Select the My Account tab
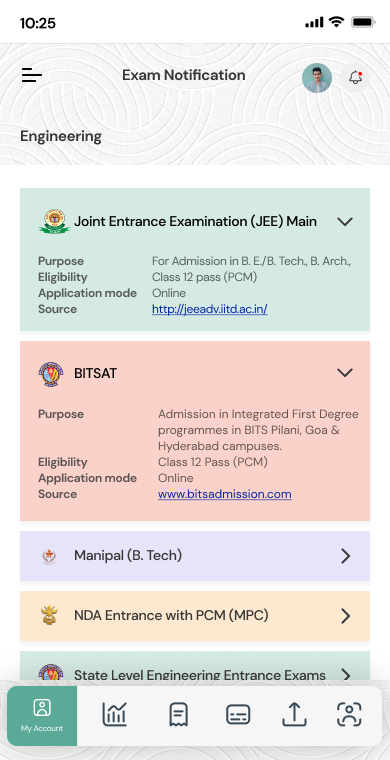 42,715
